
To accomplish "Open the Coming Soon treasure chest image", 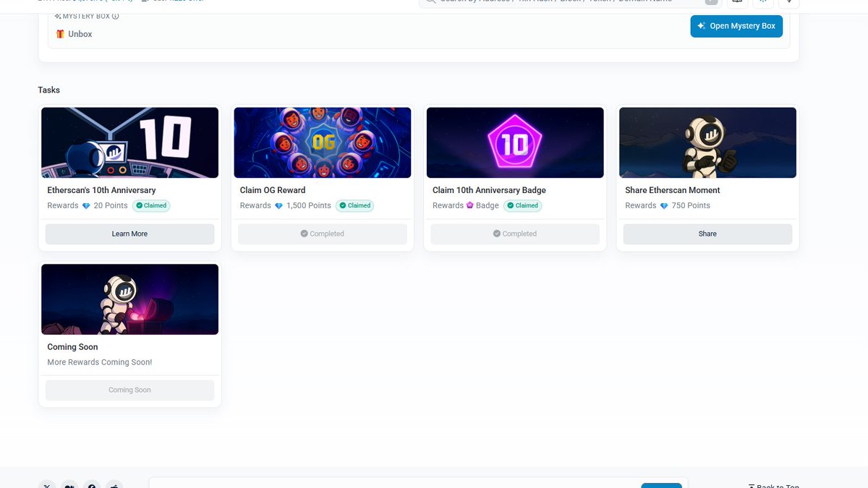I will click(x=129, y=299).
